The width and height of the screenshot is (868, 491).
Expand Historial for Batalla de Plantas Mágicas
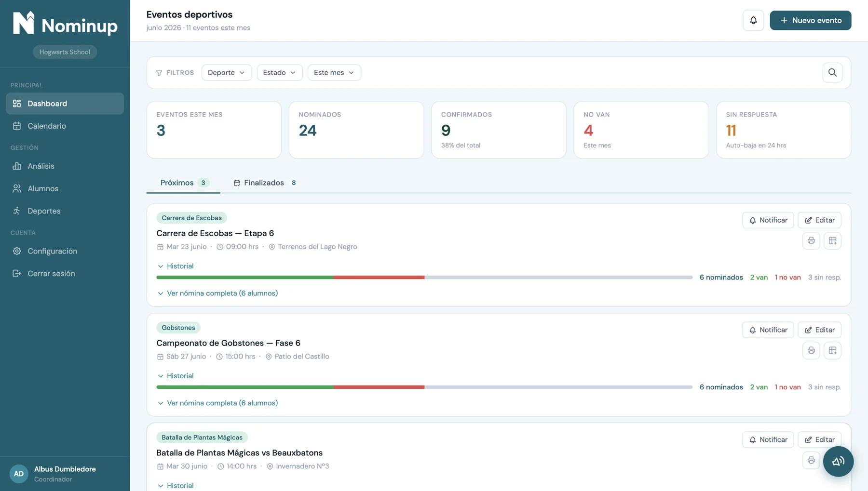[176, 486]
